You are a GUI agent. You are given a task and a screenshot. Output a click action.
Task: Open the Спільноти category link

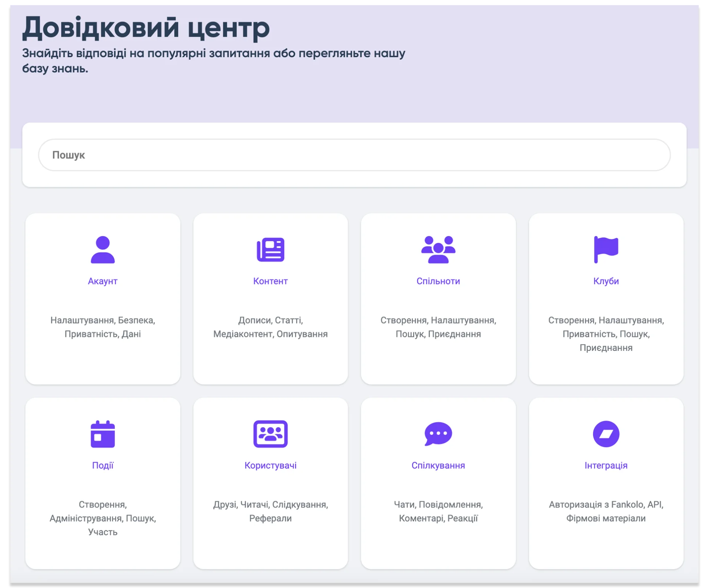tap(438, 281)
